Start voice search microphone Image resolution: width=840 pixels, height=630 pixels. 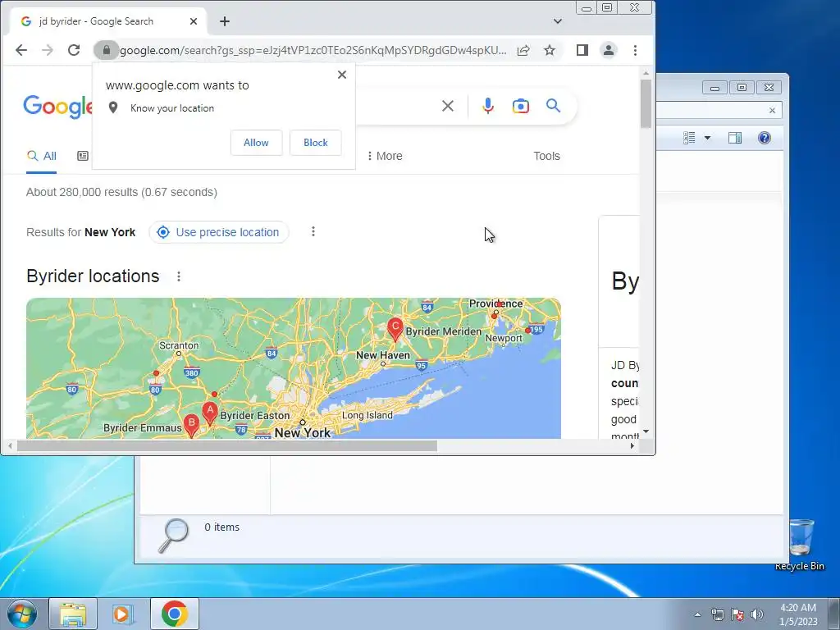click(487, 106)
